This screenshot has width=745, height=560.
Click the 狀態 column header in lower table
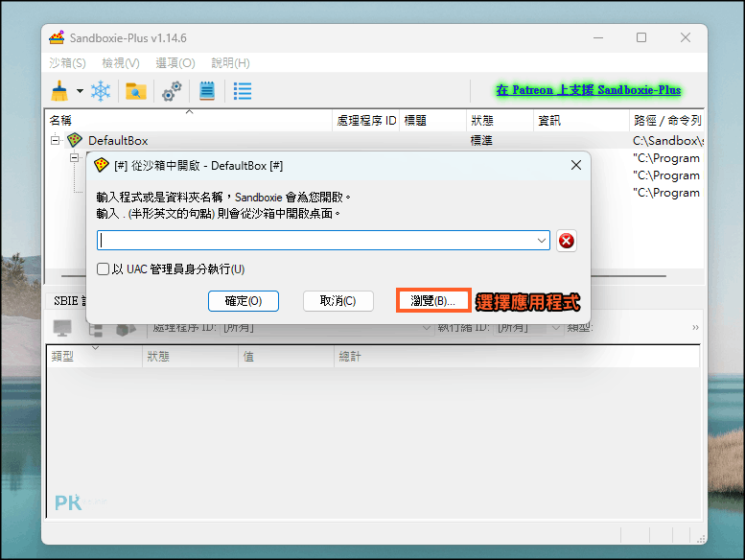[190, 357]
